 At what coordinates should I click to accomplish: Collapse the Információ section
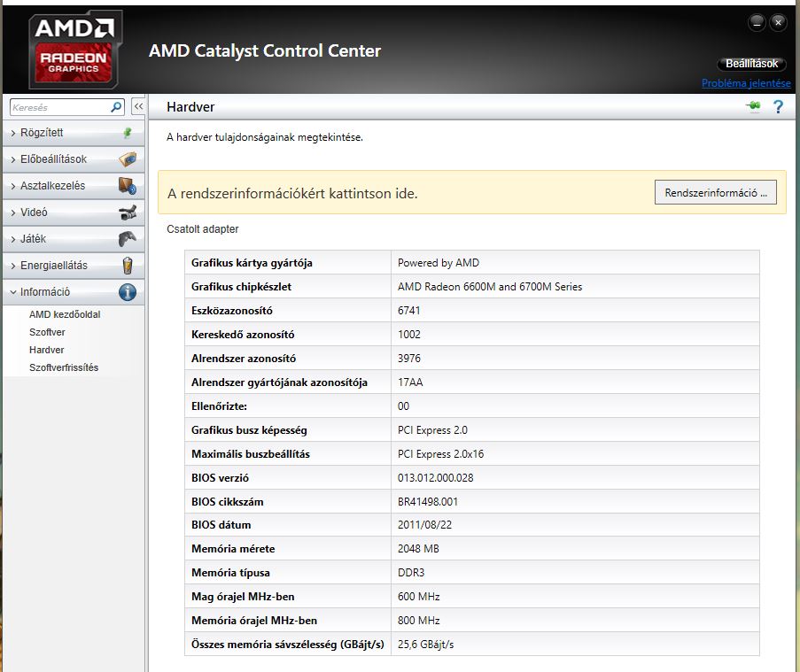74,292
